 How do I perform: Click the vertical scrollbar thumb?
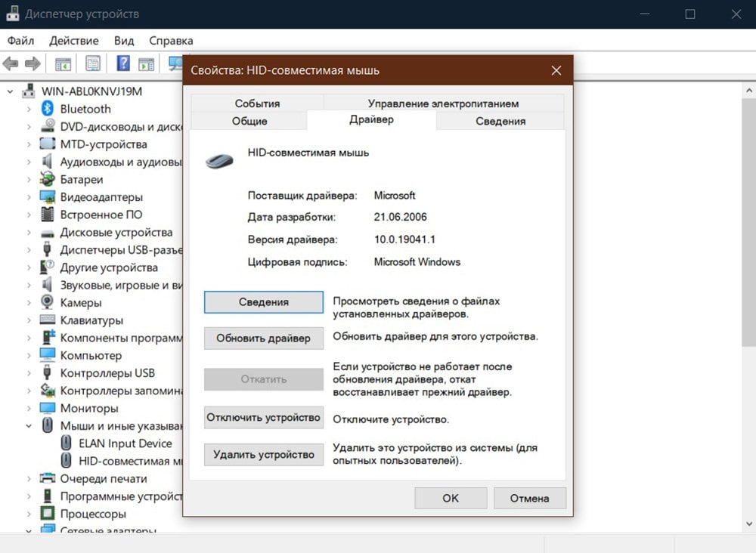(x=748, y=221)
